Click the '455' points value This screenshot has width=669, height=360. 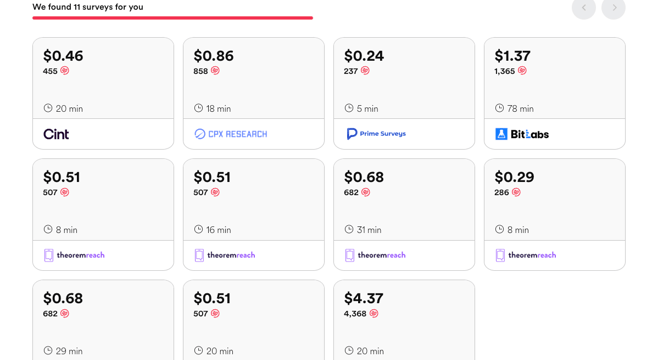coord(50,71)
